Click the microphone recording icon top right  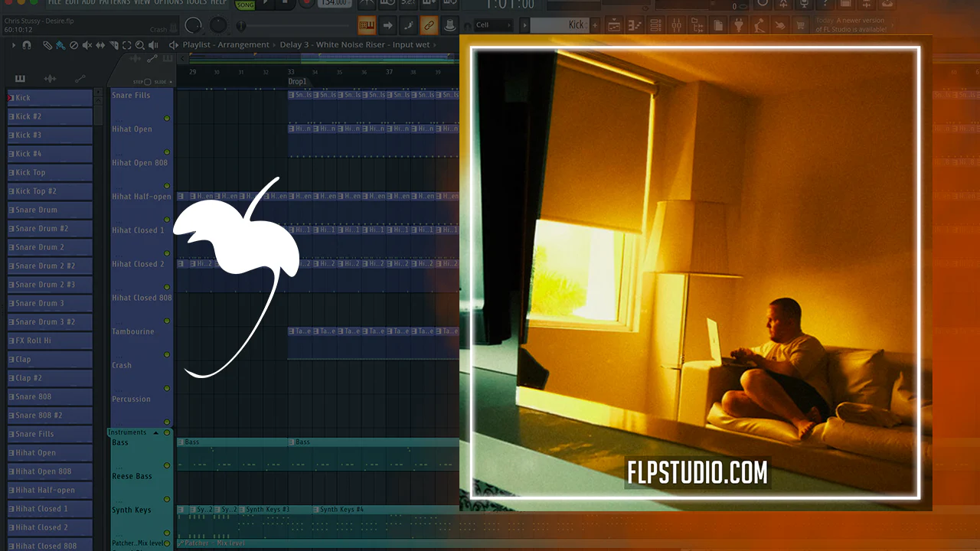click(x=803, y=4)
